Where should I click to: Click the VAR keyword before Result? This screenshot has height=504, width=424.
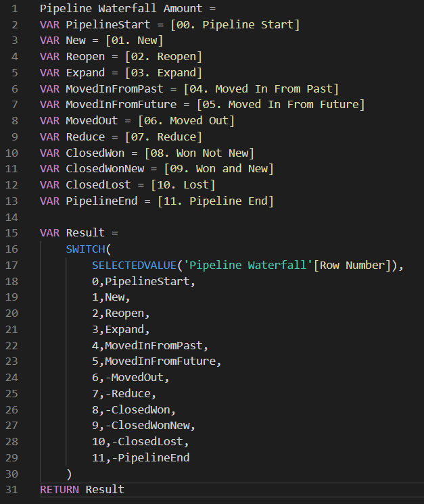point(49,233)
